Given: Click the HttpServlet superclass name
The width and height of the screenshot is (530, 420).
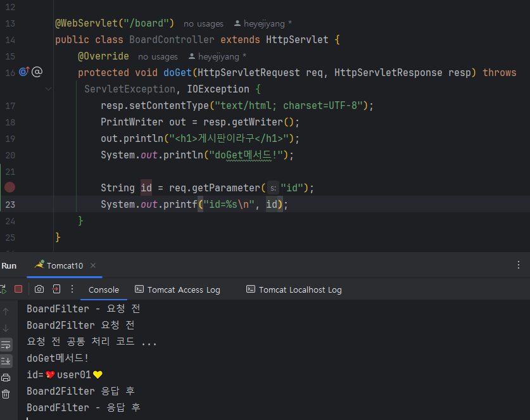Looking at the screenshot, I should pos(297,39).
